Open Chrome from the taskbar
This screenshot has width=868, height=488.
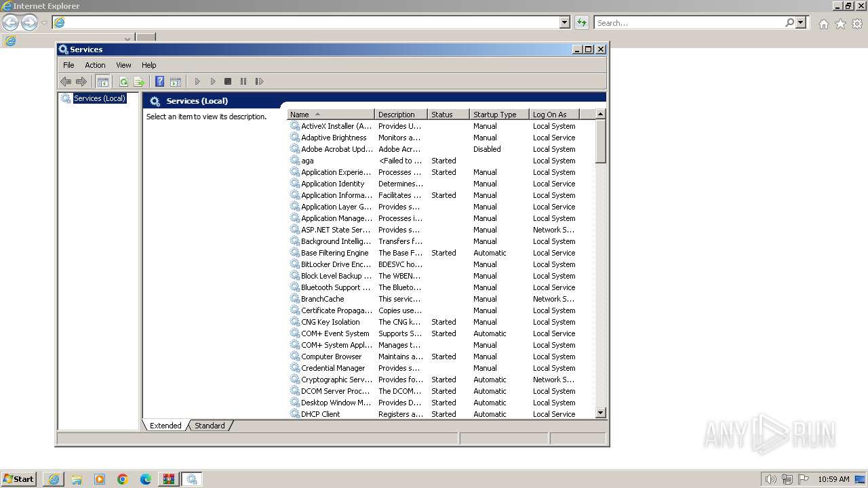click(123, 479)
